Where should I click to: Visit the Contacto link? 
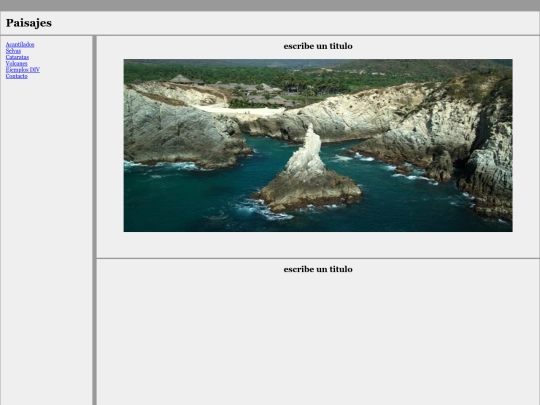coord(17,76)
